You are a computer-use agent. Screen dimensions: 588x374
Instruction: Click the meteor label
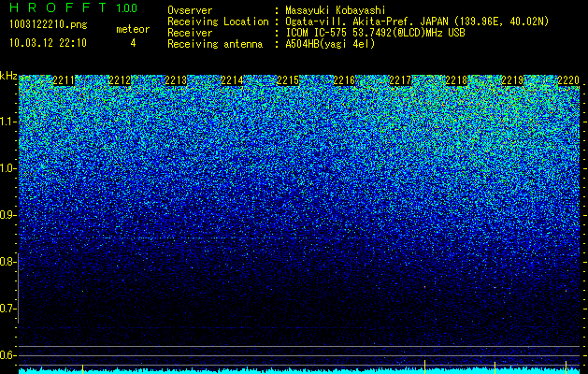tap(133, 29)
